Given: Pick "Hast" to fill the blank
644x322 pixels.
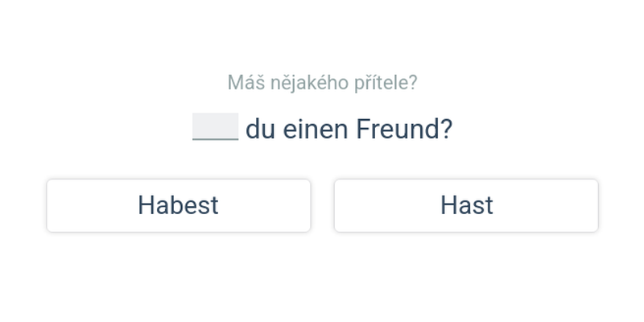Looking at the screenshot, I should pos(466,205).
